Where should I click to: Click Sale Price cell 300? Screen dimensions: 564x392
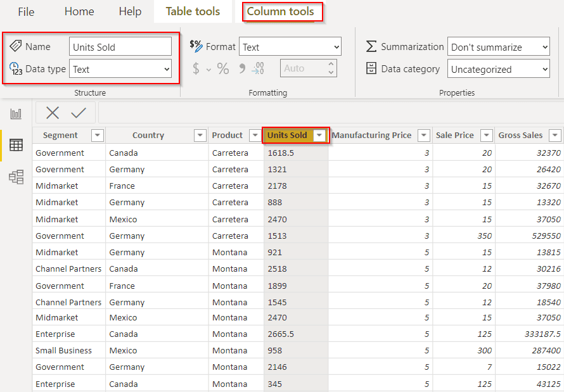click(x=464, y=350)
